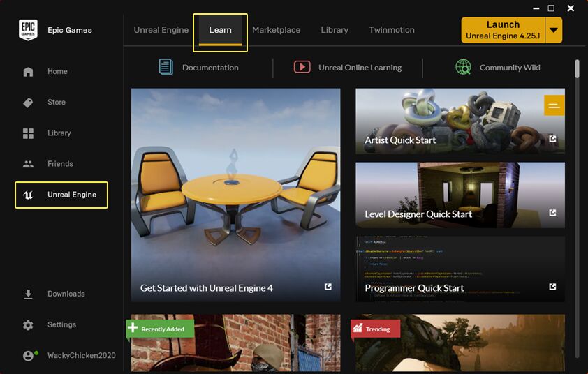Open the Trending content thumbnail

[460, 343]
